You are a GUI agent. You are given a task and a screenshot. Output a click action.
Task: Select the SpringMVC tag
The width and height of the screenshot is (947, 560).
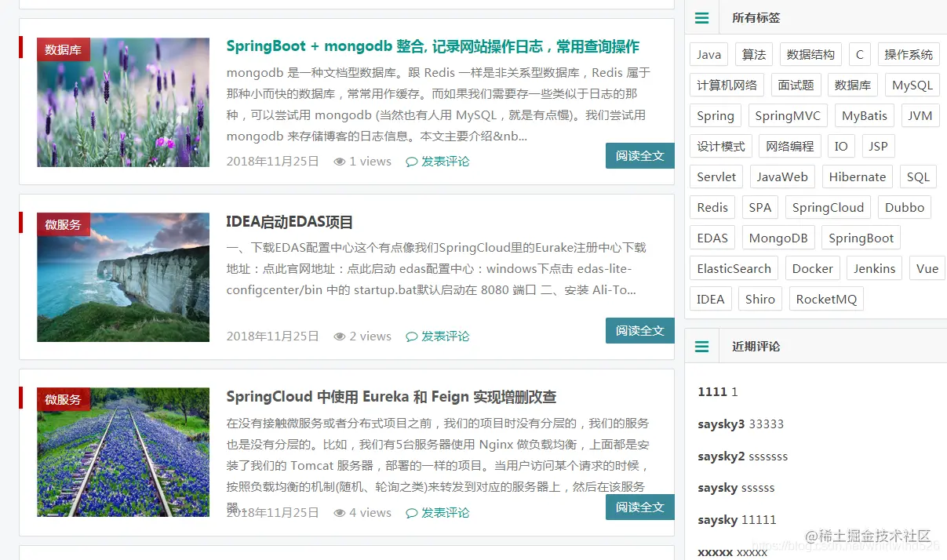[x=789, y=115]
